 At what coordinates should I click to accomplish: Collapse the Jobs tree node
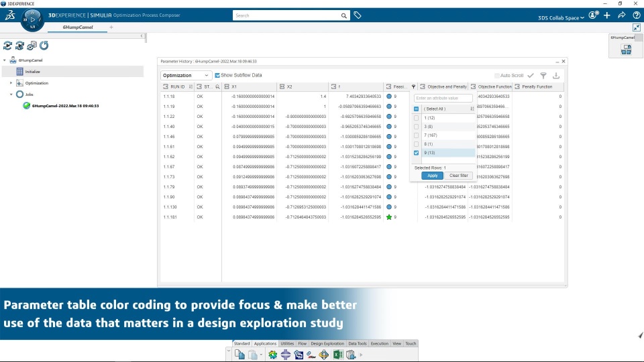[x=11, y=95]
